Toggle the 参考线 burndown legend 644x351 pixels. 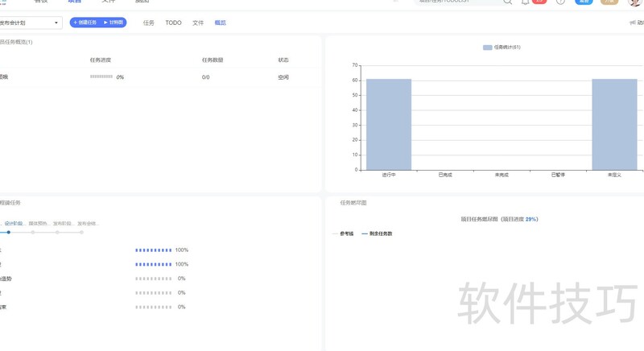click(x=343, y=233)
